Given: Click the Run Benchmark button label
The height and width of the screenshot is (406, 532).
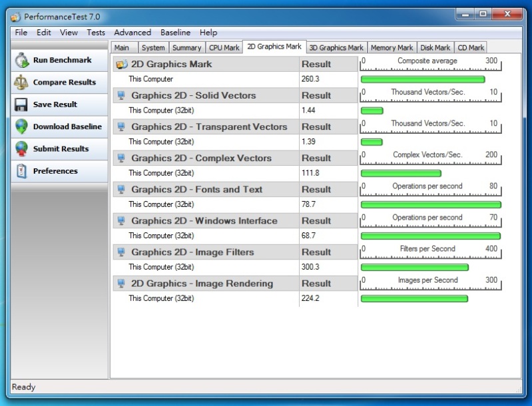Looking at the screenshot, I should click(63, 60).
